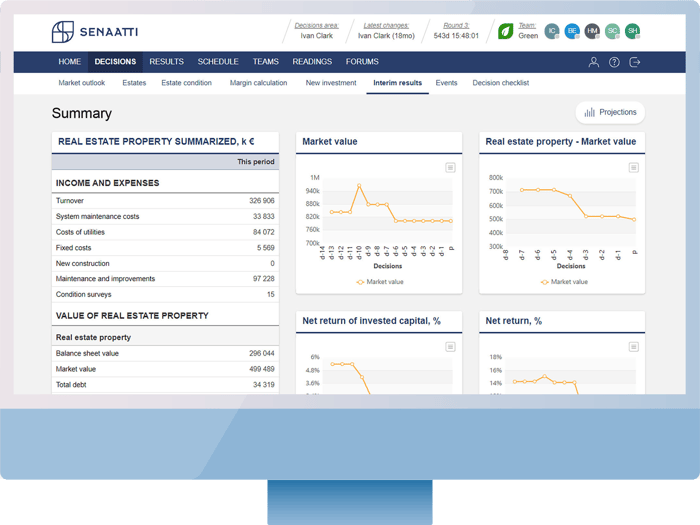Image resolution: width=700 pixels, height=525 pixels.
Task: Toggle Market value legend in Real estate chart
Action: (564, 282)
